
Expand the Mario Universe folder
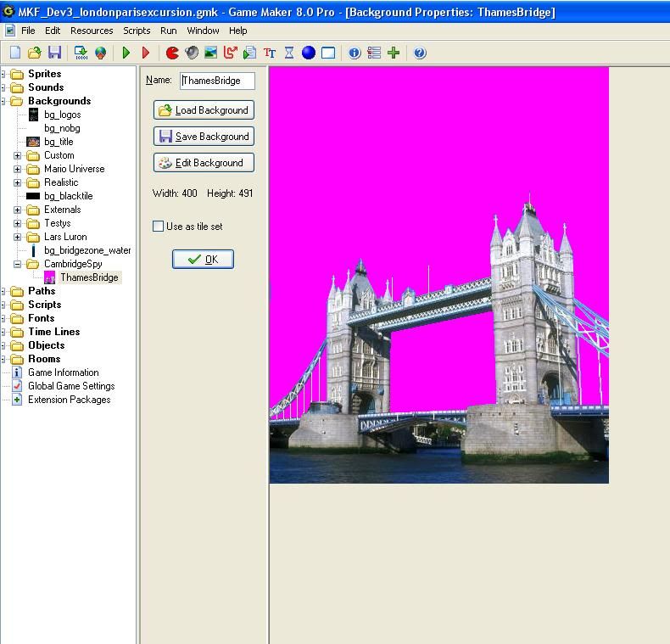coord(17,169)
